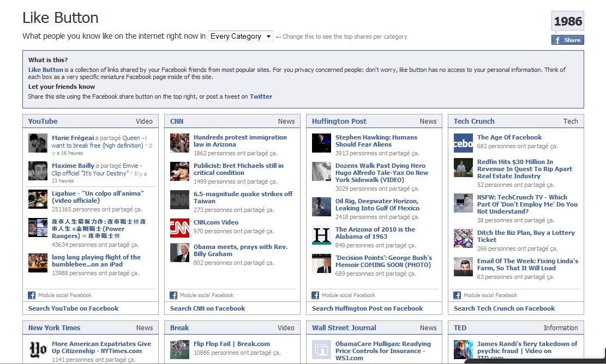Click the WSJ placeholder image icon
The width and height of the screenshot is (606, 364).
tap(322, 349)
